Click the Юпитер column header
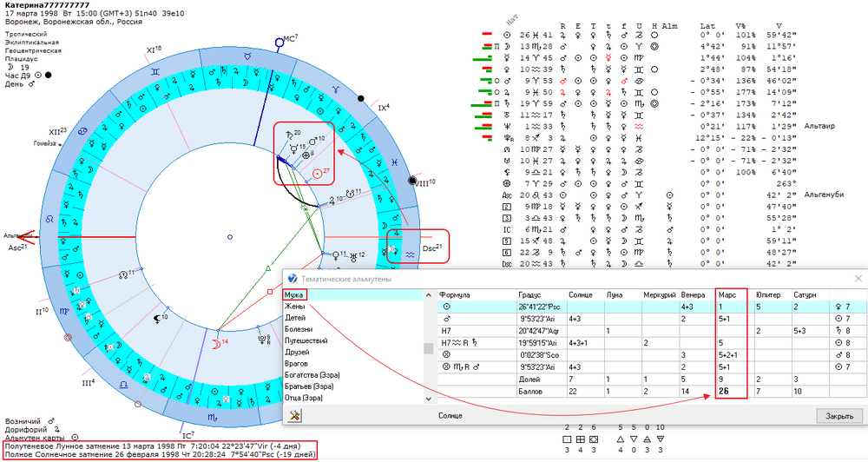This screenshot has height=462, width=868. coord(773,294)
